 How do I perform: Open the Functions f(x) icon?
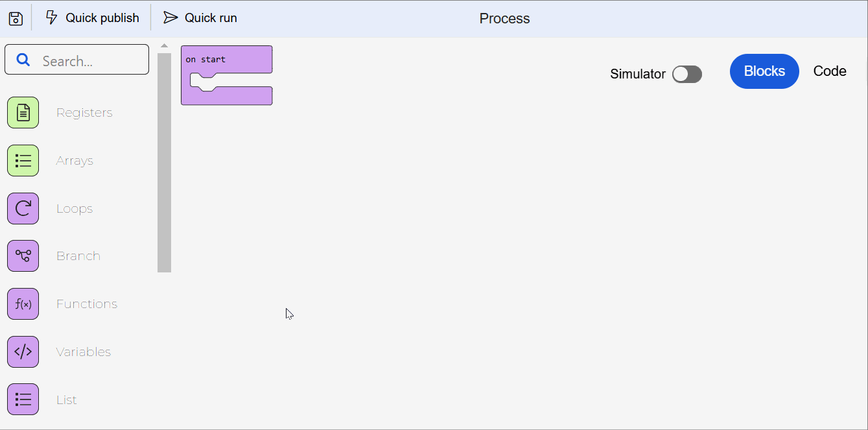(23, 304)
